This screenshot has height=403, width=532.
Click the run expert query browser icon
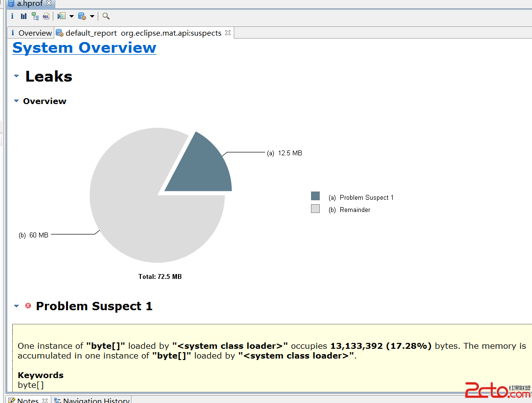pyautogui.click(x=62, y=16)
